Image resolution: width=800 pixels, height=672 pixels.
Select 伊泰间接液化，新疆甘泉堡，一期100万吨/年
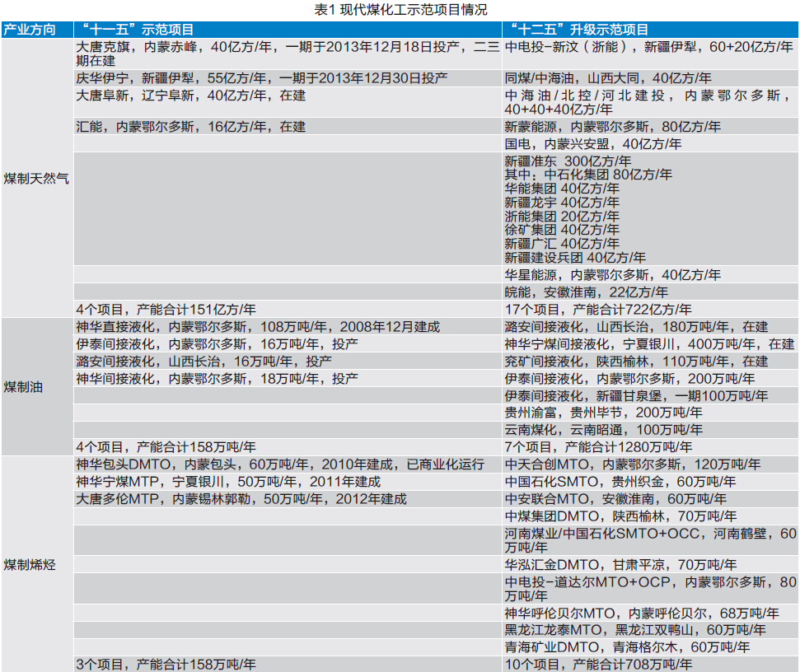tap(650, 395)
